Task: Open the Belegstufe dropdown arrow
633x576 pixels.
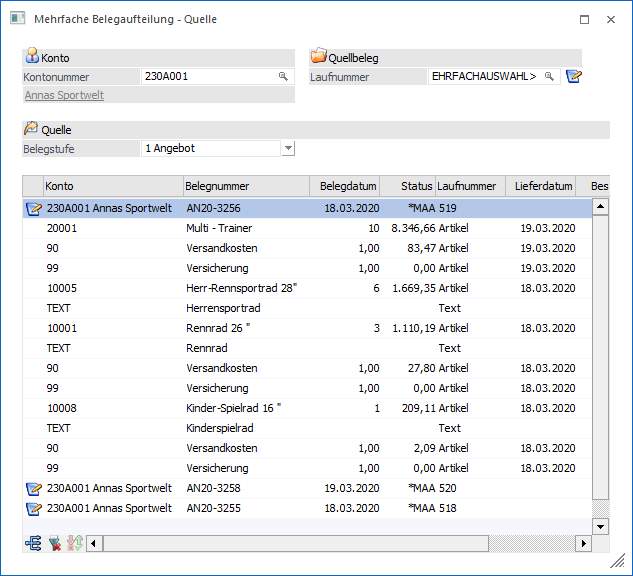Action: point(288,148)
